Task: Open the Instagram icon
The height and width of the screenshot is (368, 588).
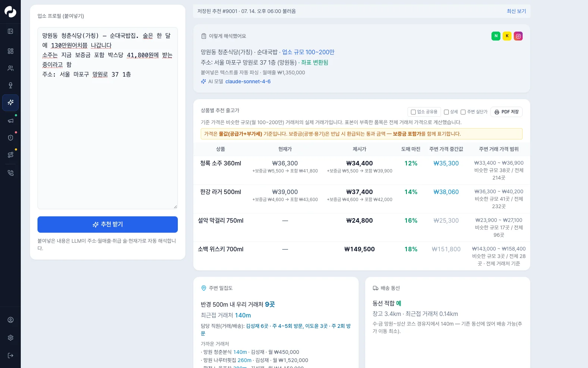Action: click(x=518, y=36)
